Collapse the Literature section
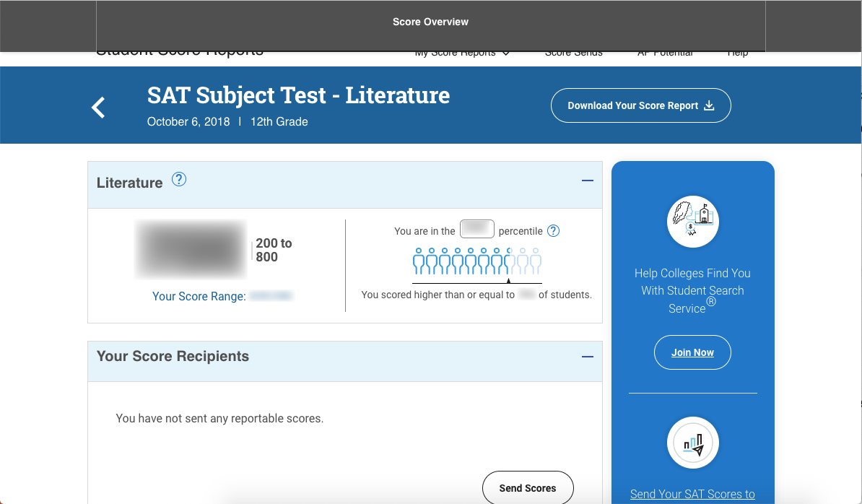The height and width of the screenshot is (504, 862). pyautogui.click(x=587, y=181)
